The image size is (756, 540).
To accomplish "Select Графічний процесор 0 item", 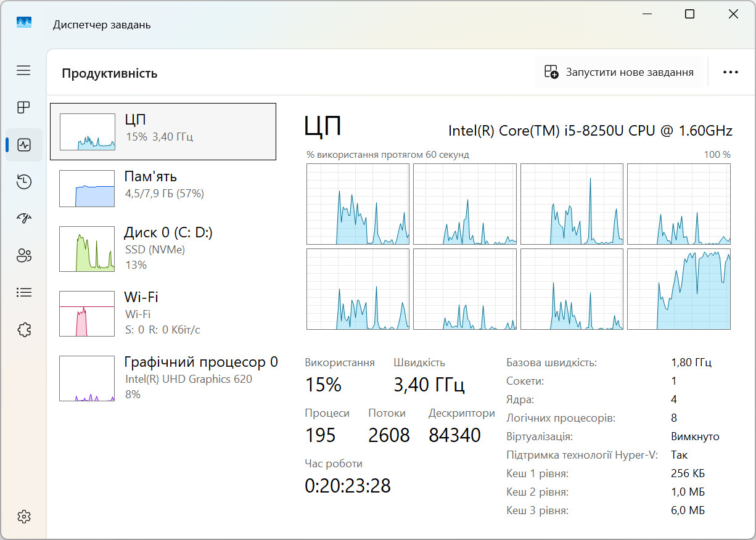I will pyautogui.click(x=163, y=378).
